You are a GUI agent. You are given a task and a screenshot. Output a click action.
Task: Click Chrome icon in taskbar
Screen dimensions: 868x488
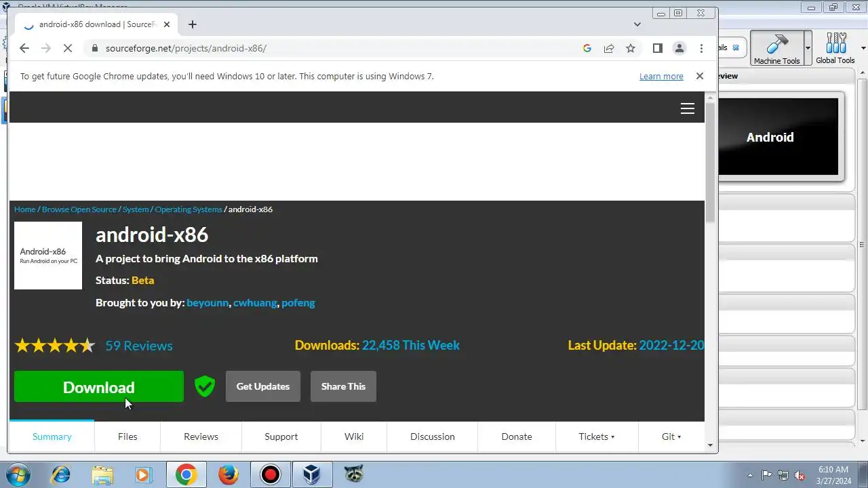point(186,474)
